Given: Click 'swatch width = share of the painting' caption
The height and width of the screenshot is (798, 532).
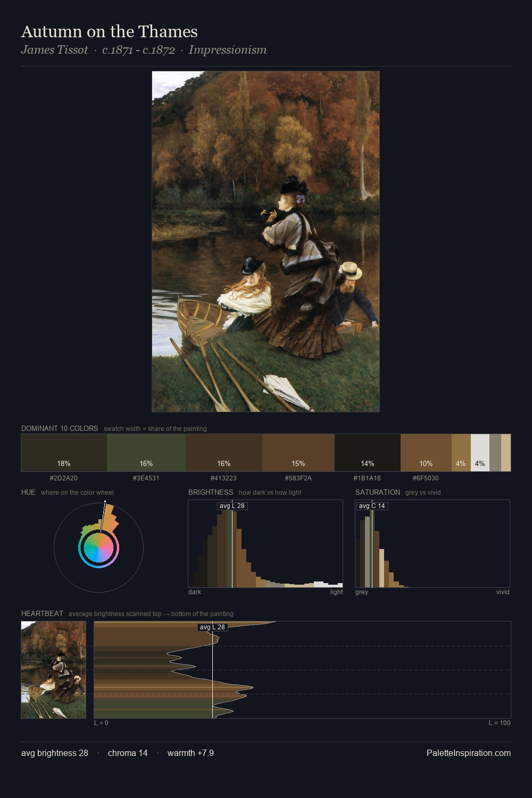Looking at the screenshot, I should coord(155,429).
